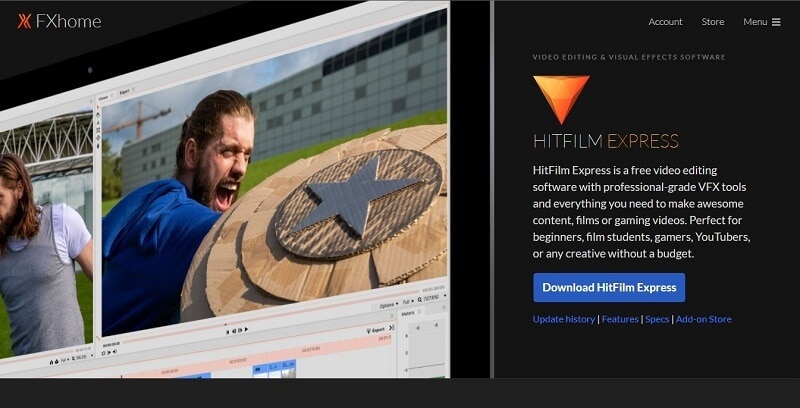Open the Update history link

(x=564, y=319)
